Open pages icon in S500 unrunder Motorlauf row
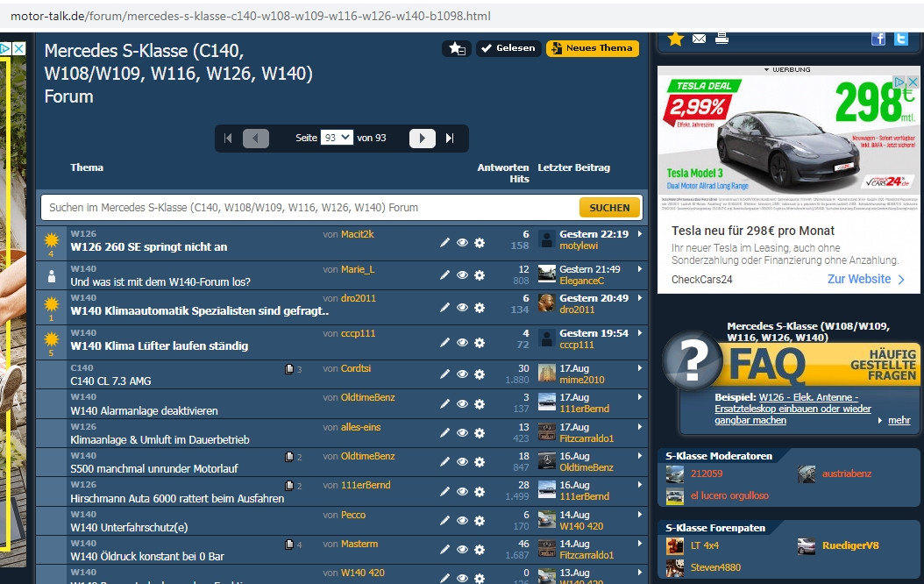Viewport: 924px width, 584px height. [x=289, y=457]
